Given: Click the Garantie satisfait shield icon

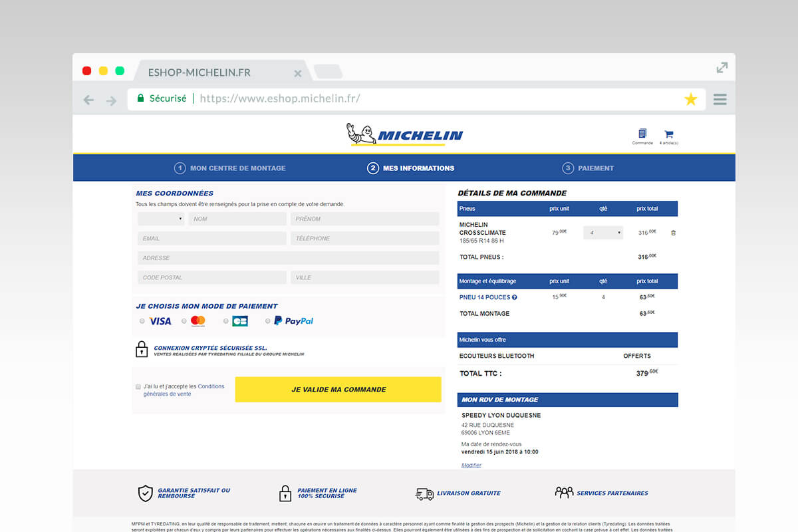Looking at the screenshot, I should click(x=145, y=493).
